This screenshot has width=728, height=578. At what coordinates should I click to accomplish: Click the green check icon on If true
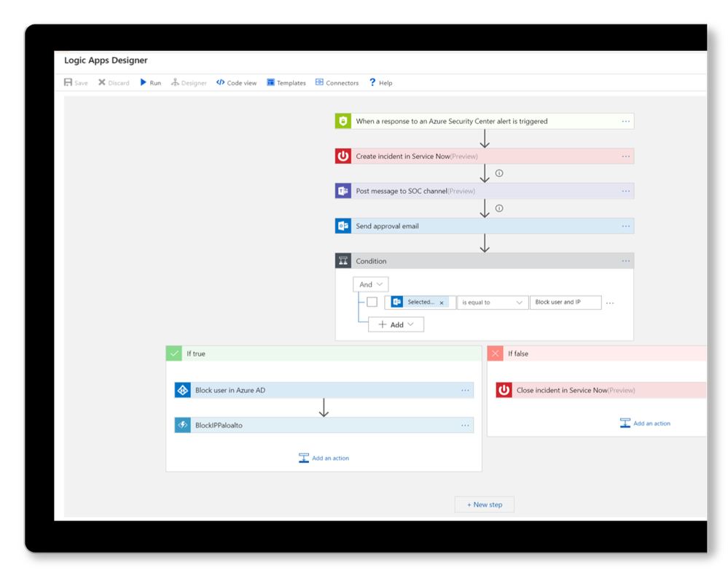pos(174,354)
